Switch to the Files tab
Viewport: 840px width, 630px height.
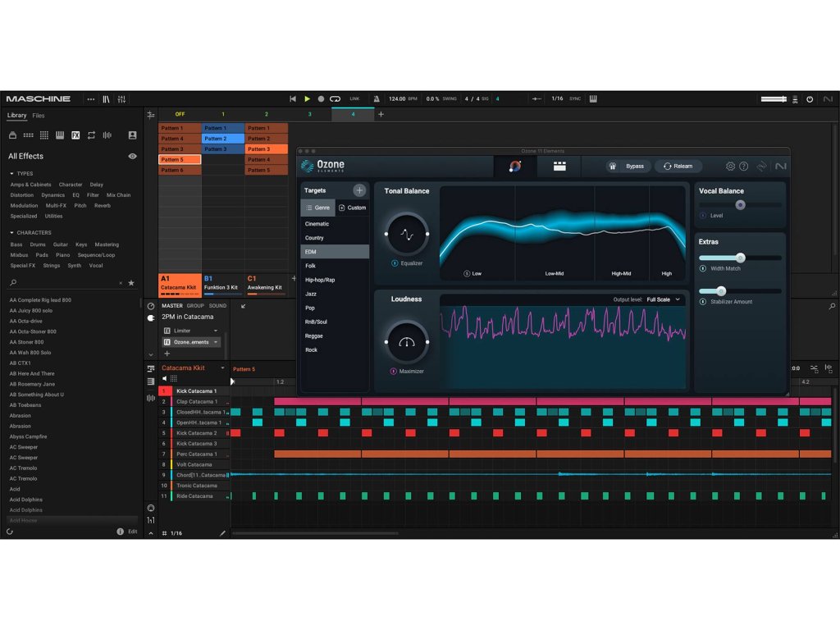(x=38, y=116)
